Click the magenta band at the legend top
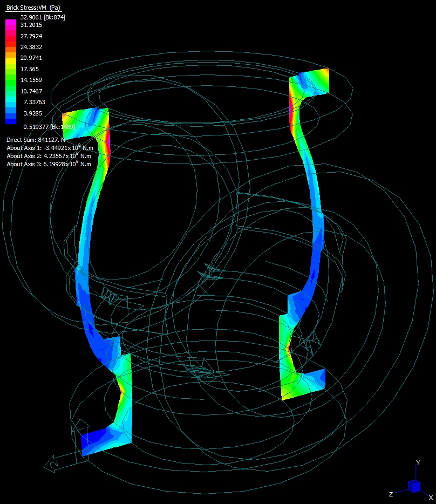Image resolution: width=436 pixels, height=504 pixels. click(11, 23)
